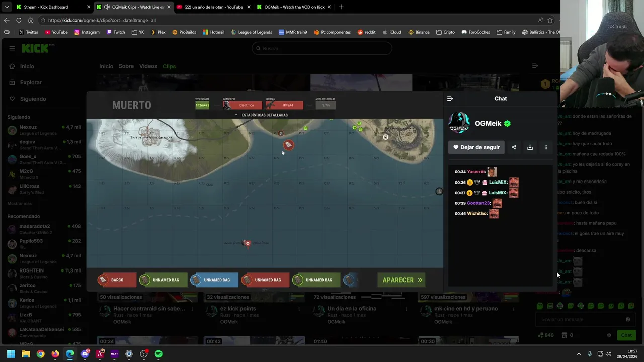Viewport: 644px width, 362px height.
Task: Open Spotify from the taskbar
Action: pyautogui.click(x=158, y=354)
